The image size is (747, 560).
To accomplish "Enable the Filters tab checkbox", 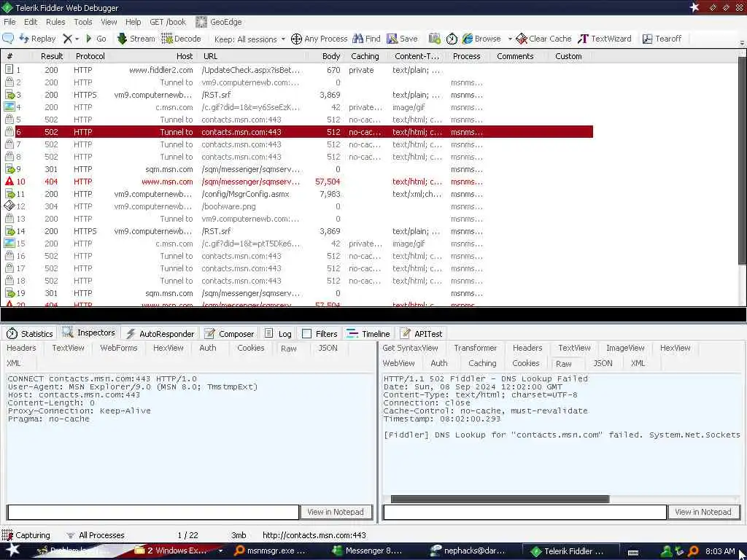I will pos(307,334).
